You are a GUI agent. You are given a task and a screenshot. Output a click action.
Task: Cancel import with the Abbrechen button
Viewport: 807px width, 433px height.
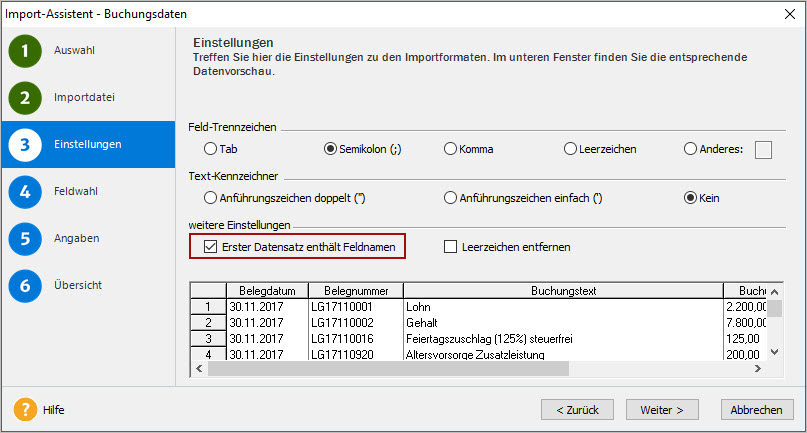click(x=756, y=410)
